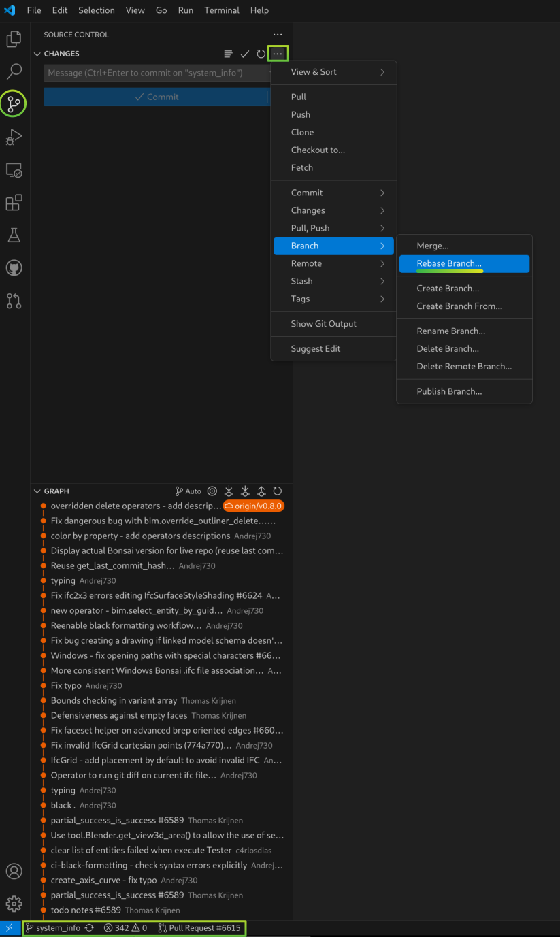Open the Source Control view icon

[x=14, y=103]
